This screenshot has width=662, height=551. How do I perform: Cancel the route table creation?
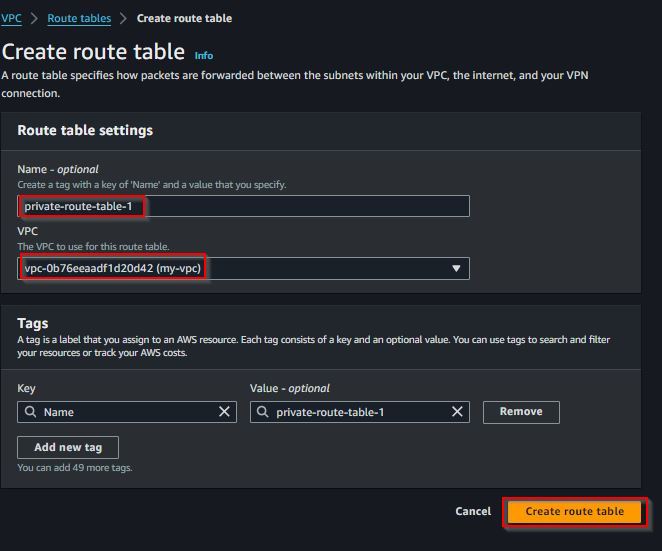coord(473,511)
